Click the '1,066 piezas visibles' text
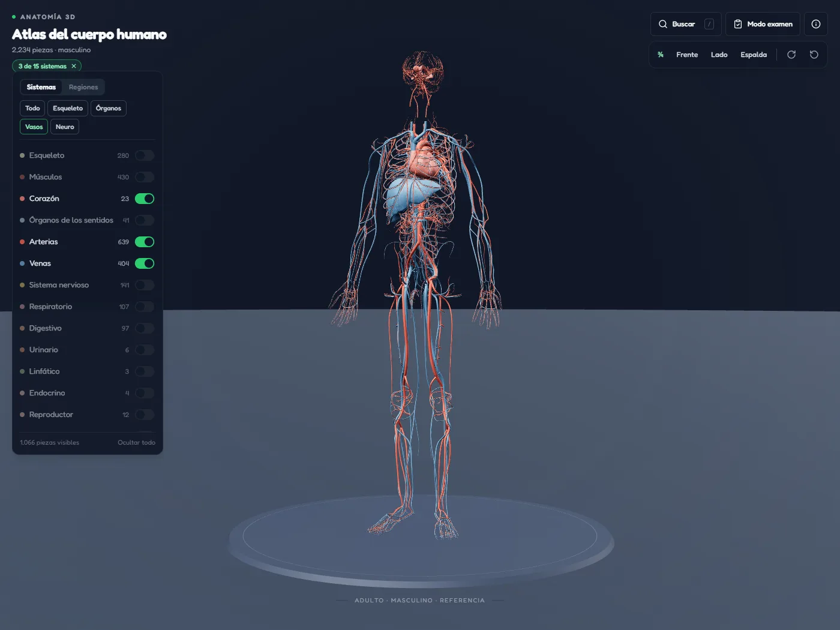Image resolution: width=840 pixels, height=630 pixels. click(50, 442)
